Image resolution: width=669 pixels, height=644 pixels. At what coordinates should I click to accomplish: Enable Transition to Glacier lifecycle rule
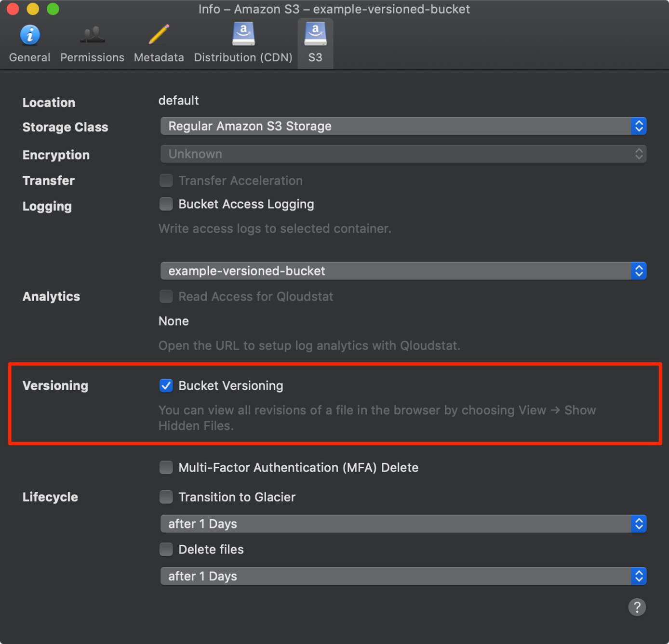point(166,497)
